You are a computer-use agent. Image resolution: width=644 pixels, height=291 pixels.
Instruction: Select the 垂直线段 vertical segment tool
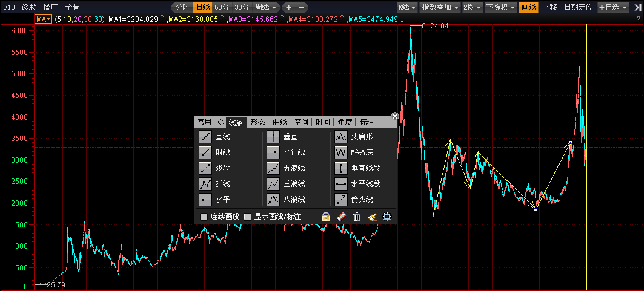coord(357,168)
